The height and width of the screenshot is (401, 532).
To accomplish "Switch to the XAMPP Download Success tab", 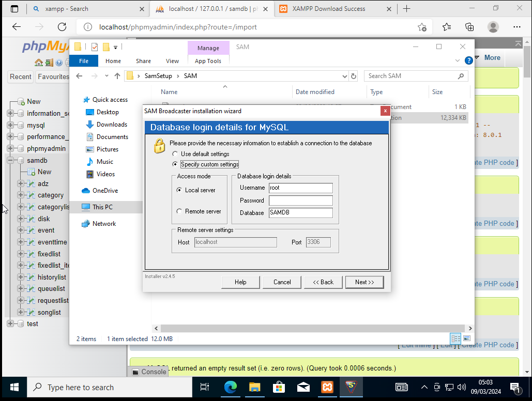I will (329, 9).
